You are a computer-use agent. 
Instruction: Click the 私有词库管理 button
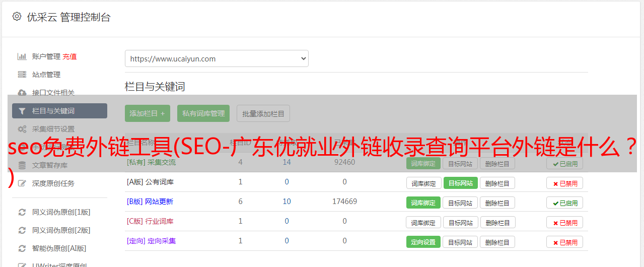203,113
